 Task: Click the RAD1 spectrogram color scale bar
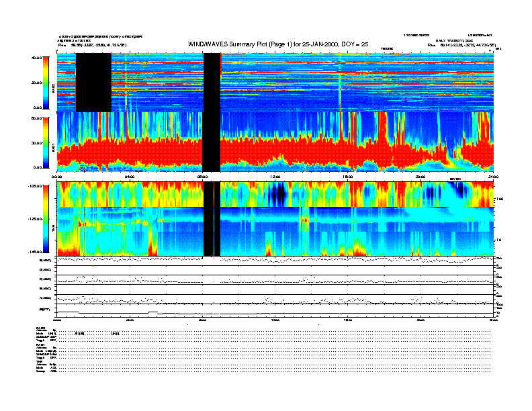[46, 142]
